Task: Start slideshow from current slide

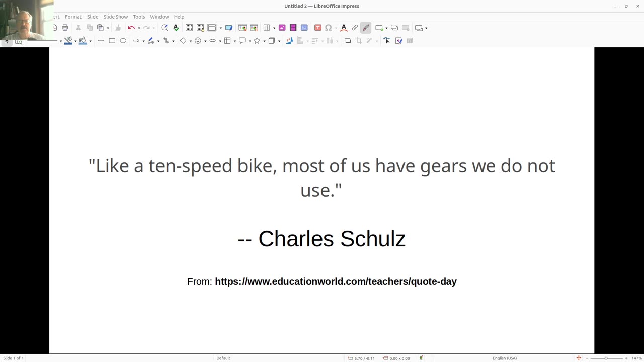Action: point(254,28)
